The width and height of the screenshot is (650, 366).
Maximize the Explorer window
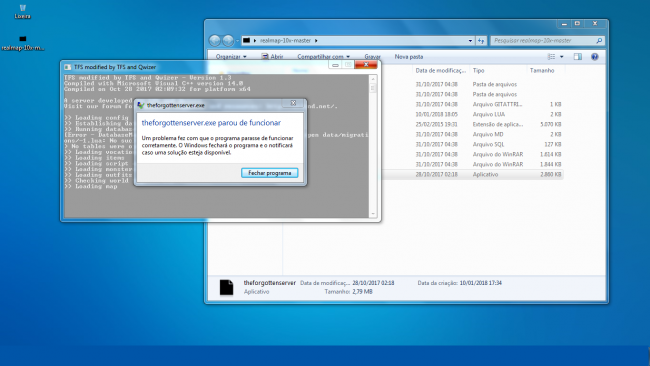[577, 24]
